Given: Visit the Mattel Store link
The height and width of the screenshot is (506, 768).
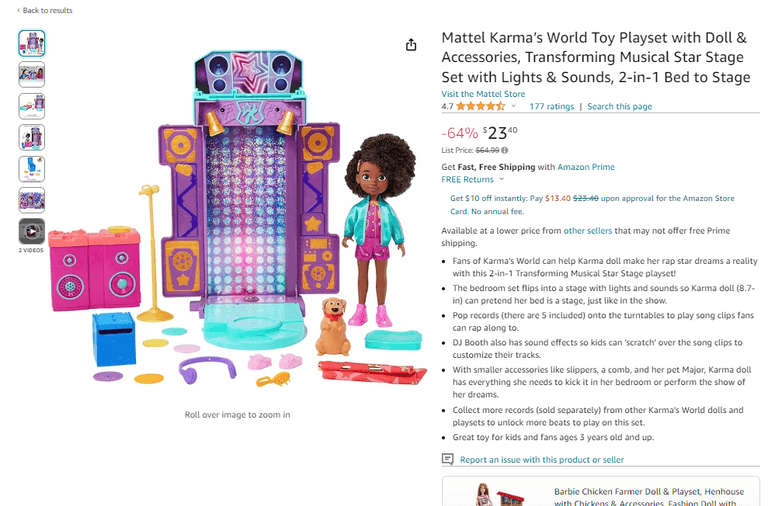Looking at the screenshot, I should [483, 94].
